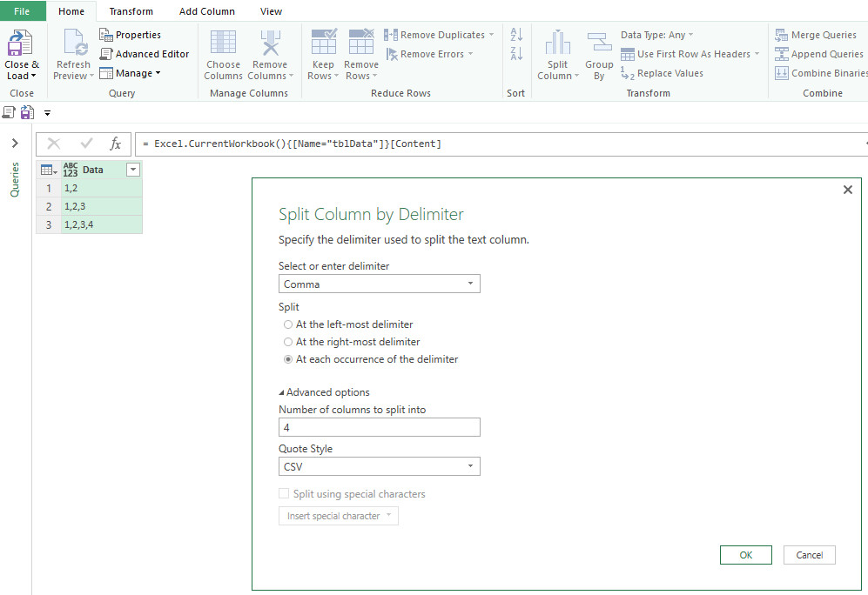Click Cancel in Split Column dialog
This screenshot has height=595, width=868.
(x=810, y=555)
